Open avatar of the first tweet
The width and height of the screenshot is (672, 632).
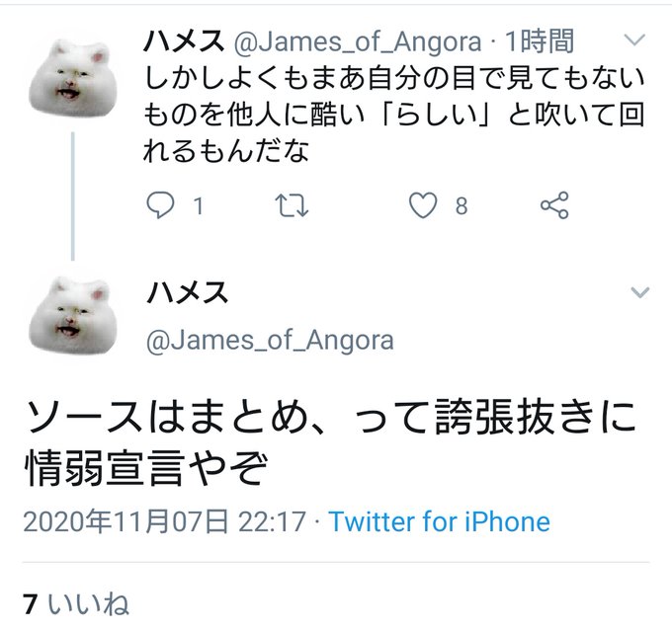pos(72,78)
